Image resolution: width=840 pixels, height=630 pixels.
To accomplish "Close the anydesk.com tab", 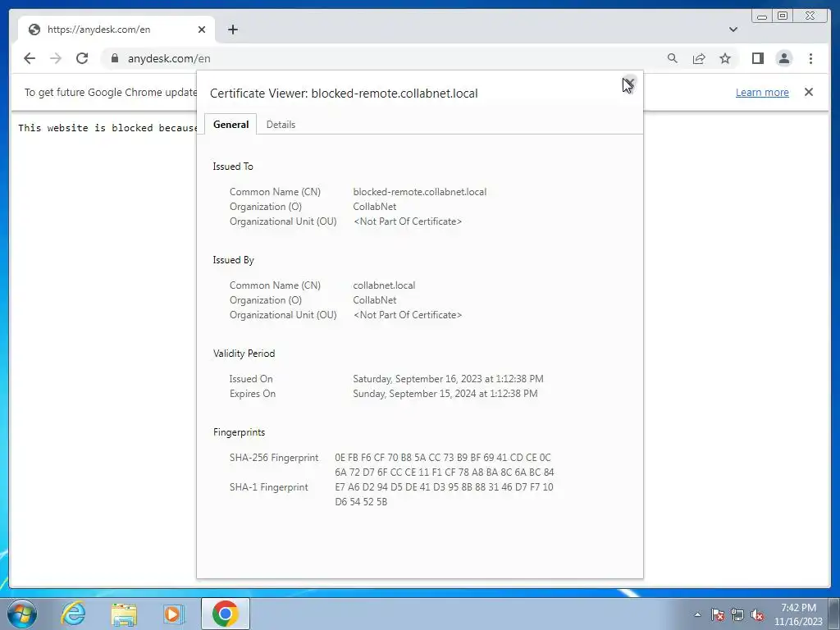I will [x=202, y=30].
